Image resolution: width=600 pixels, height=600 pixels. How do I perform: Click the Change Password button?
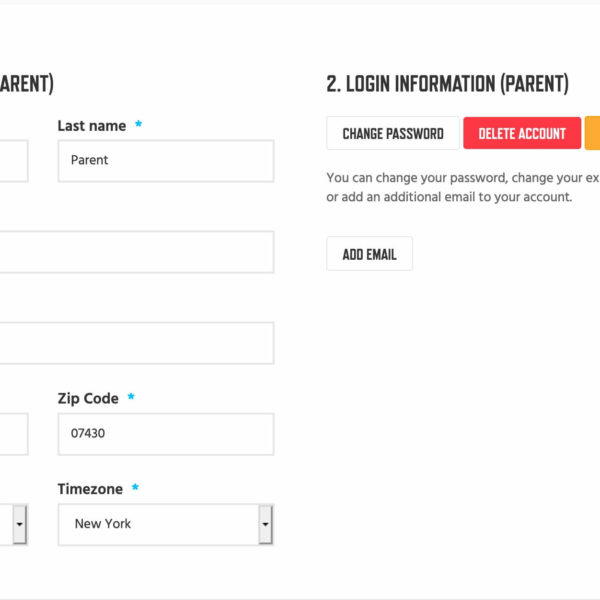(x=393, y=133)
